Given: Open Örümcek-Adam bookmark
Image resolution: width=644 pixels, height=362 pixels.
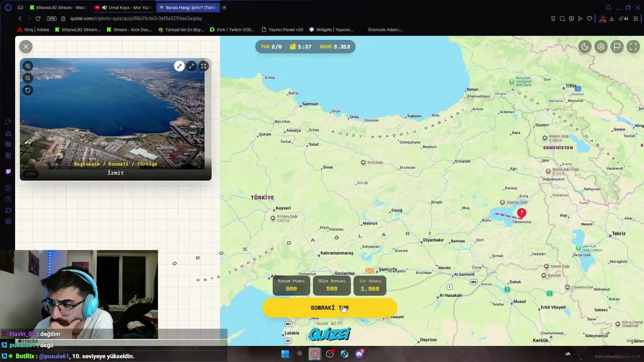Looking at the screenshot, I should click(x=385, y=30).
